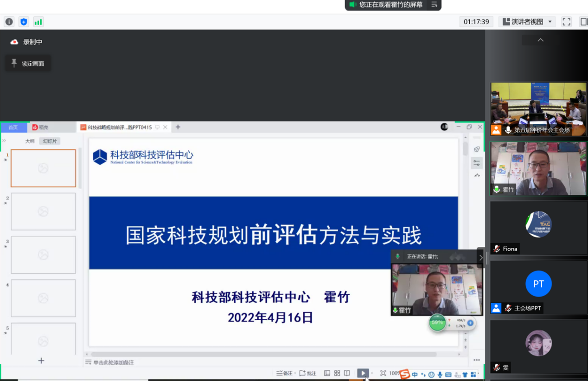The height and width of the screenshot is (381, 588).
Task: Click the 批注 comment button
Action: pos(308,373)
